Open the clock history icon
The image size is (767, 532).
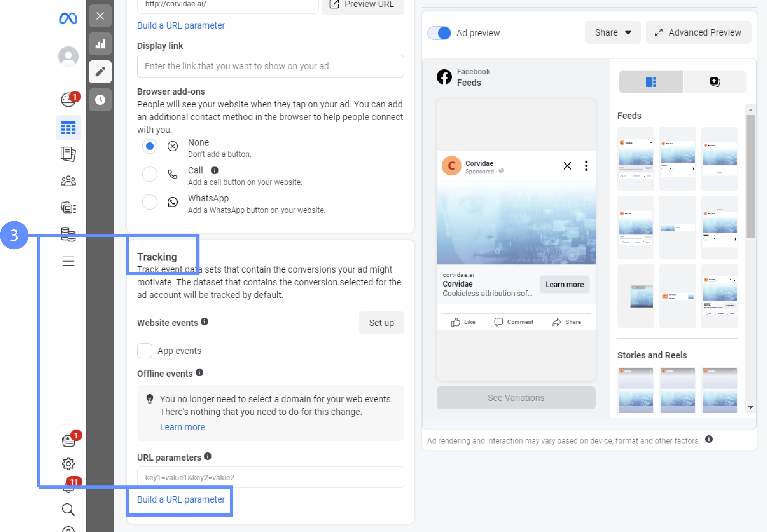click(x=100, y=100)
